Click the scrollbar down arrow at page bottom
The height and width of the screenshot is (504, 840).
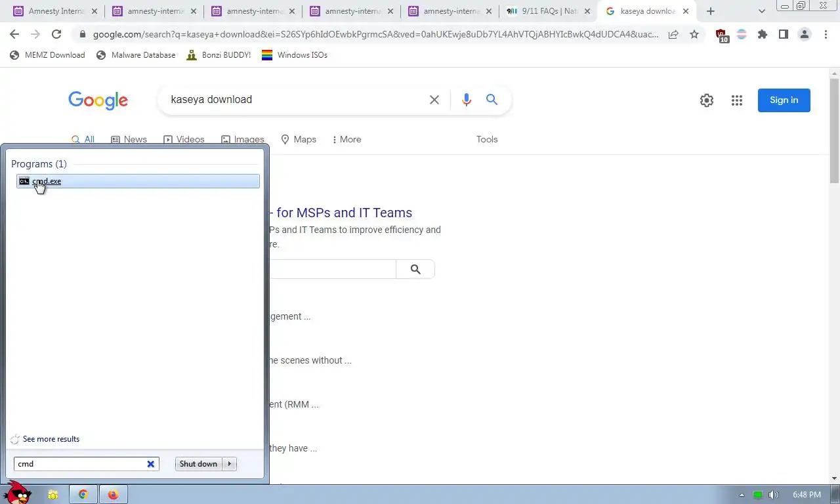tap(834, 478)
